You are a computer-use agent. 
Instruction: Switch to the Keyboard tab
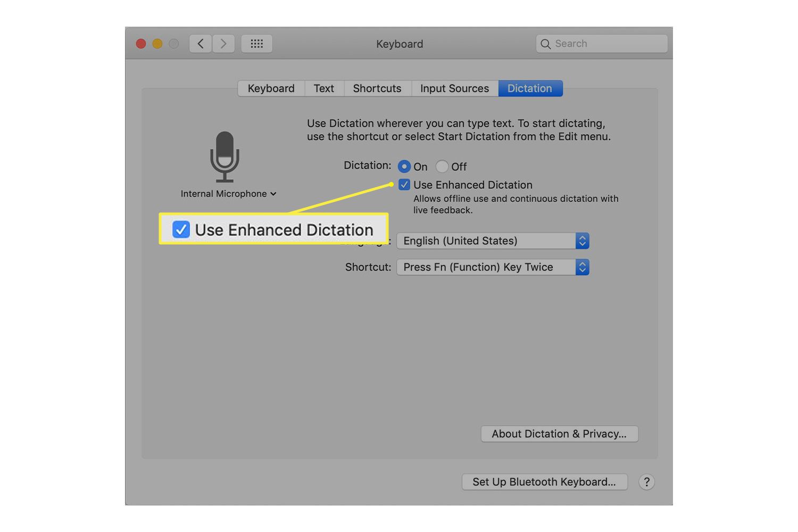click(271, 88)
